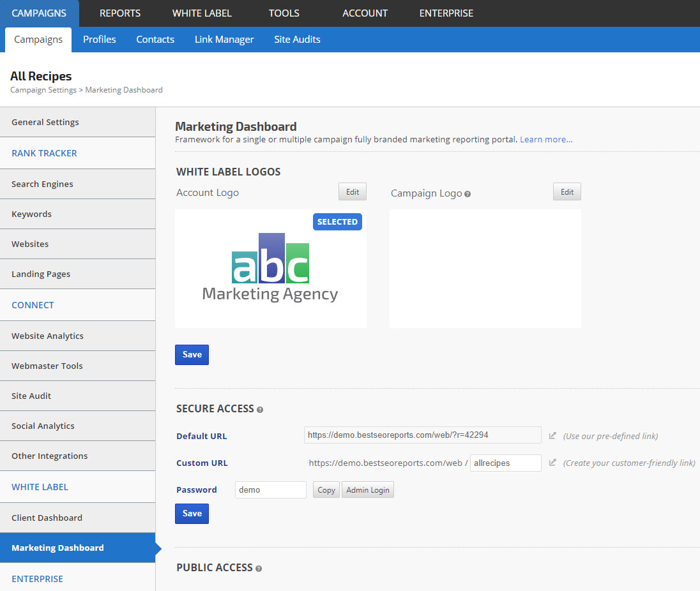The image size is (700, 591).
Task: Follow the Learn more link
Action: click(546, 139)
